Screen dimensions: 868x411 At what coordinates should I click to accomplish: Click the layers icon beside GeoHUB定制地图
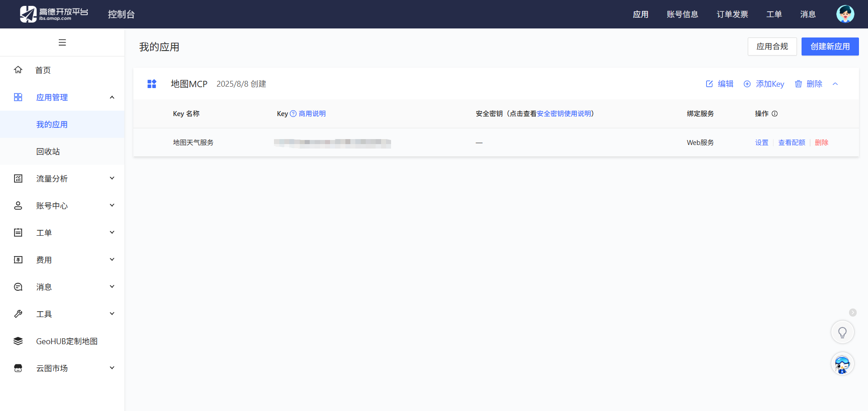pos(18,341)
